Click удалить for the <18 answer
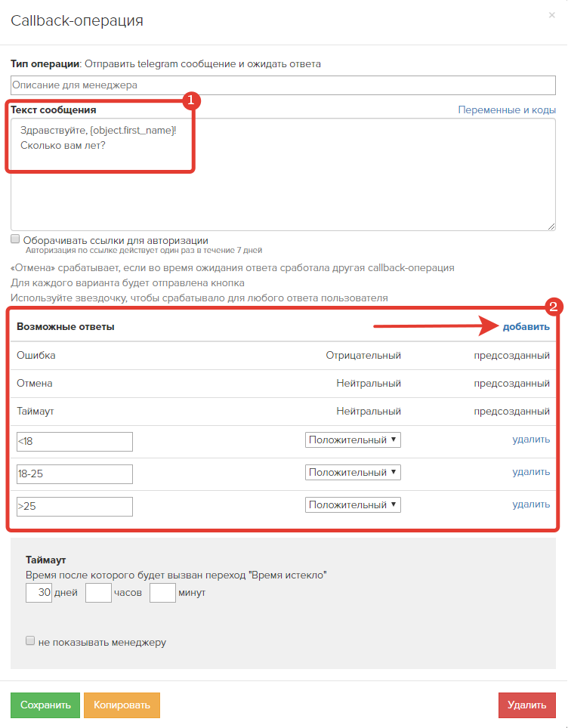This screenshot has width=568, height=728. (531, 440)
